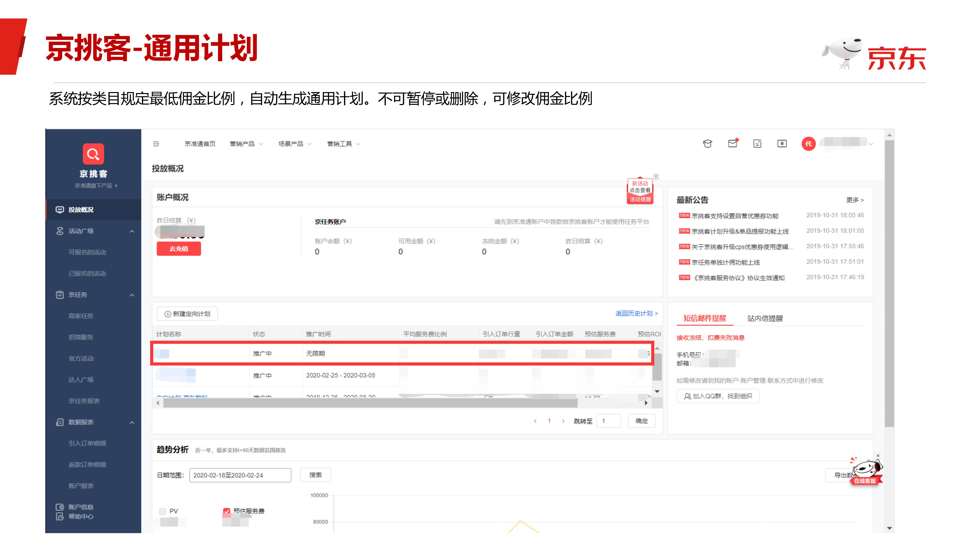This screenshot has width=980, height=551.
Task: Click the 帮助中心 sidebar icon
Action: [x=60, y=516]
